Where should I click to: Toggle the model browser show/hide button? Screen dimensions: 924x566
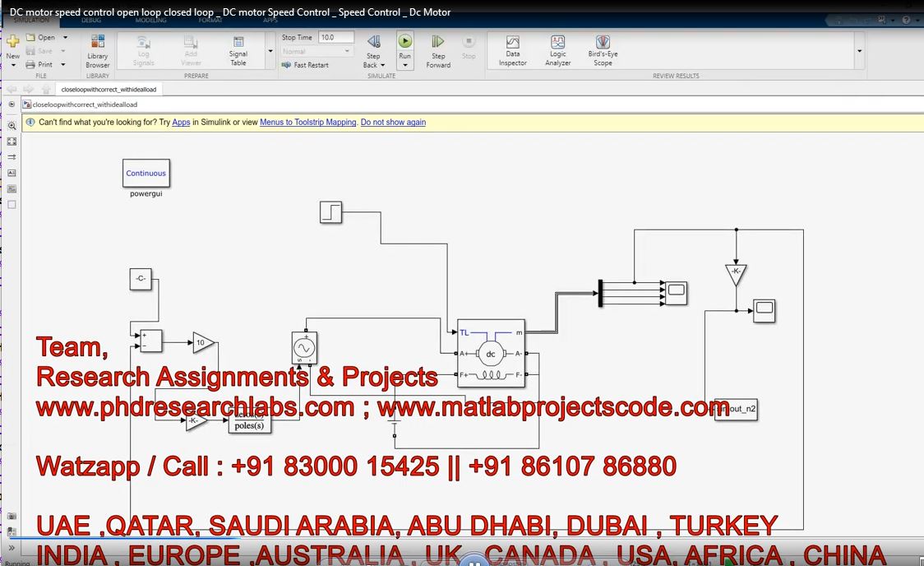click(x=12, y=104)
